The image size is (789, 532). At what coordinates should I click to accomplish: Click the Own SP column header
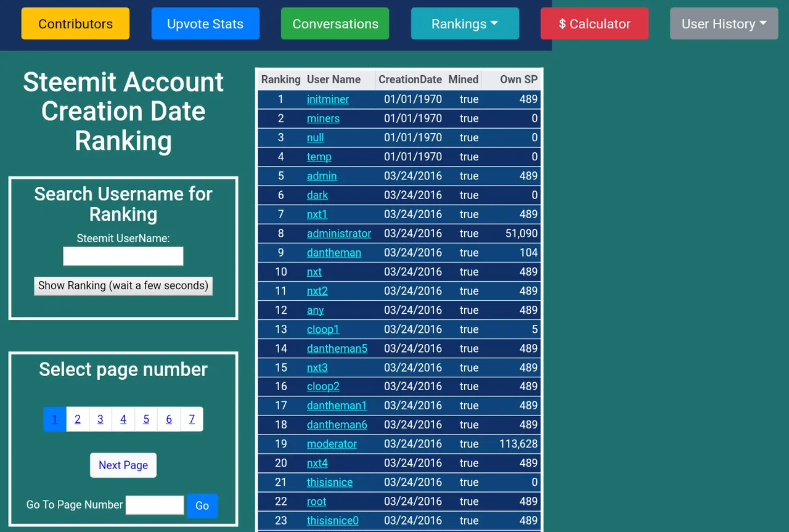coord(519,80)
